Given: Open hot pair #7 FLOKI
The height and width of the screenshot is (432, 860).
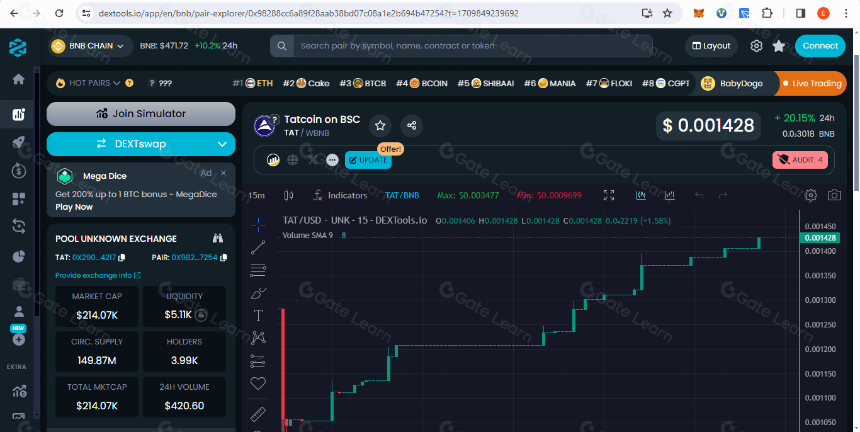Looking at the screenshot, I should [608, 83].
